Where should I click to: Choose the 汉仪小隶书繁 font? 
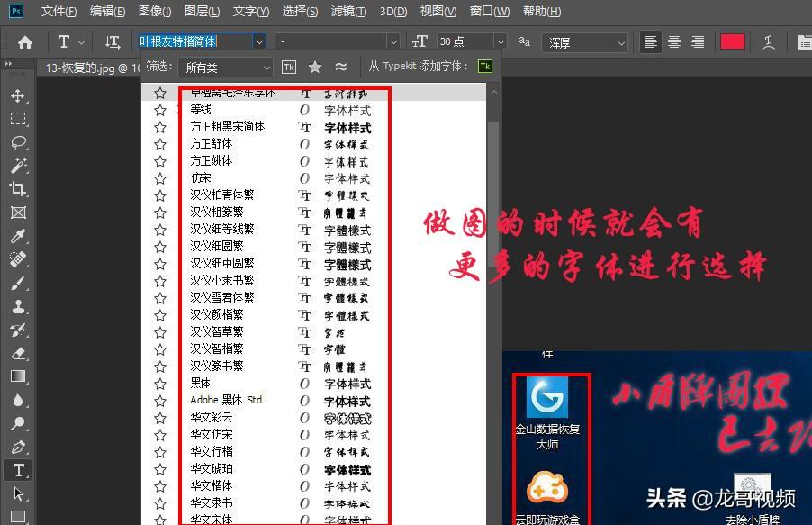222,280
